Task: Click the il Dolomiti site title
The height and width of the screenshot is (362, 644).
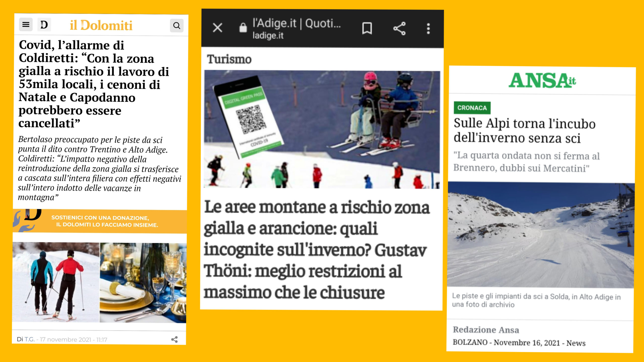Action: [x=101, y=25]
